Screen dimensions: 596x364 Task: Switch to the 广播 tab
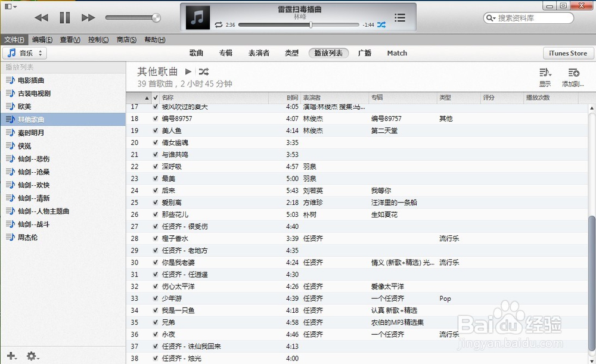point(365,53)
